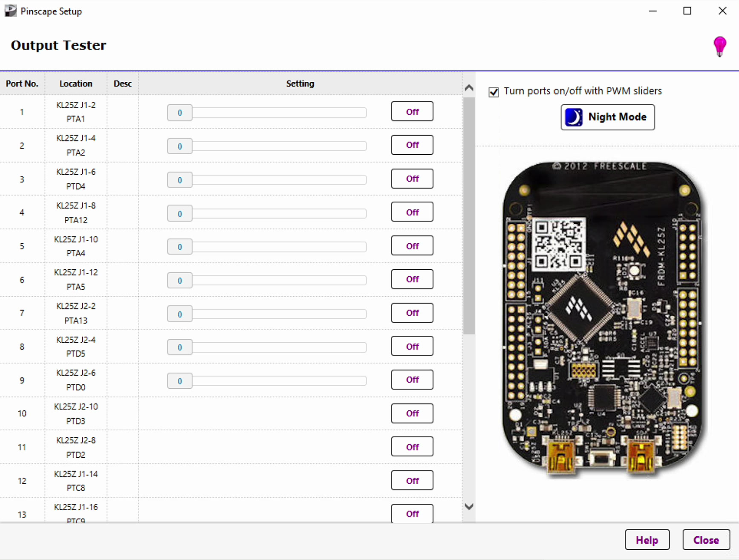739x560 pixels.
Task: Toggle port 1 Off button
Action: [x=412, y=112]
